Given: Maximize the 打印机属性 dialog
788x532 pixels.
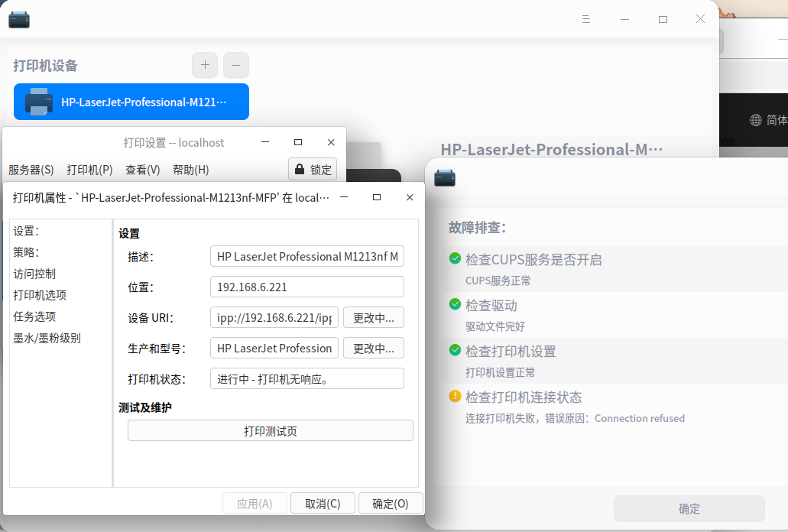Looking at the screenshot, I should [x=376, y=197].
